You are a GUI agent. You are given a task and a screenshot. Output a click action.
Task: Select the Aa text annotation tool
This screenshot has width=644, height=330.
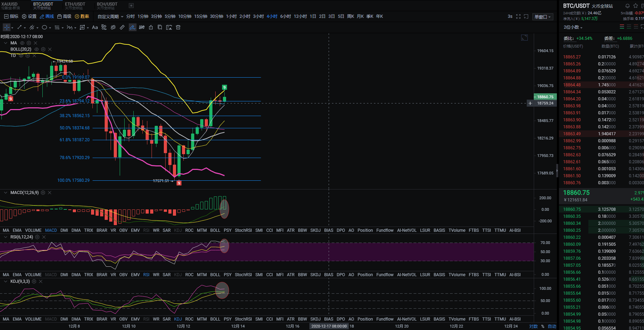point(95,27)
